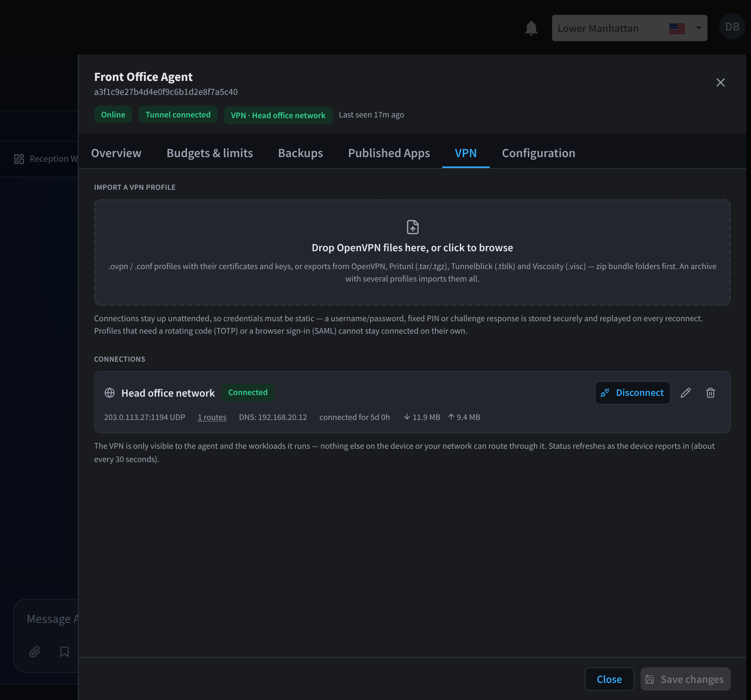Viewport: 751px width, 700px height.
Task: Delete the Head office network connection
Action: 710,393
